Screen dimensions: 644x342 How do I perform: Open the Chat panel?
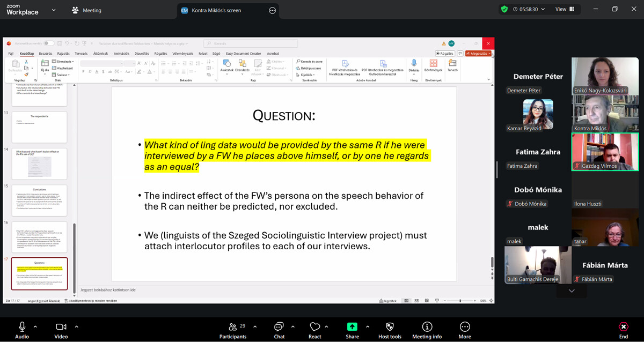click(279, 328)
